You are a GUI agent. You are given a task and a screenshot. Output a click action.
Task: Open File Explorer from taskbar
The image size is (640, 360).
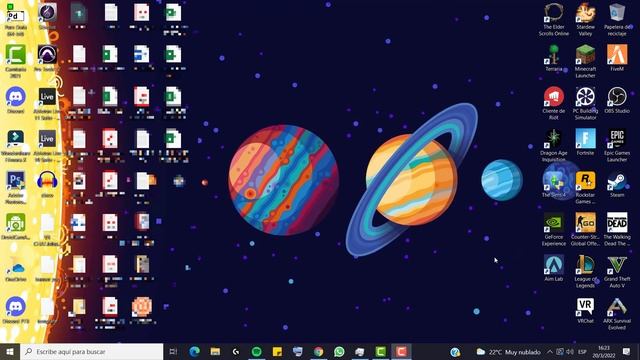click(215, 351)
